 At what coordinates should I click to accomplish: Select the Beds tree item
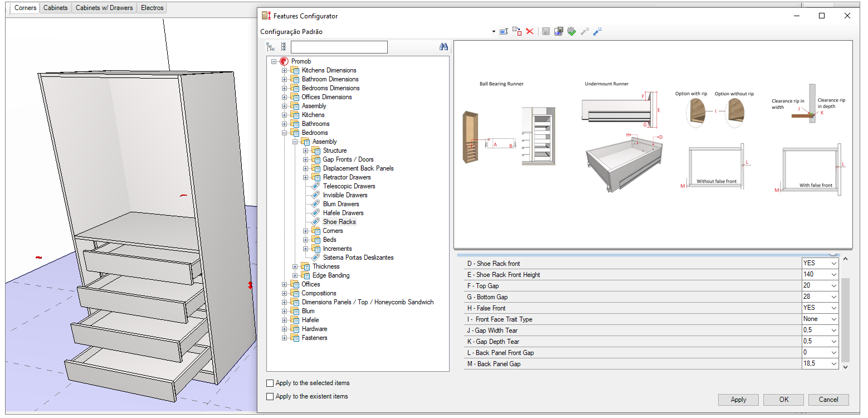click(330, 240)
